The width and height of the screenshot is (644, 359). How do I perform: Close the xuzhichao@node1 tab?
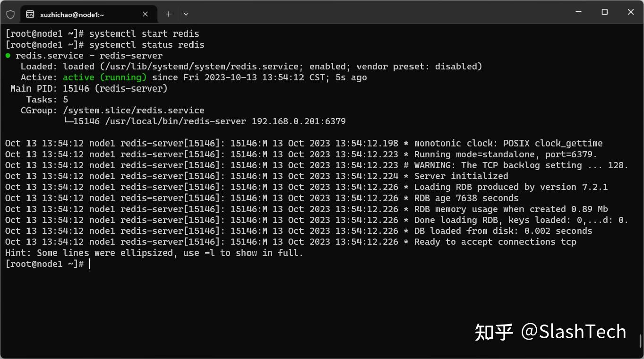[x=145, y=14]
